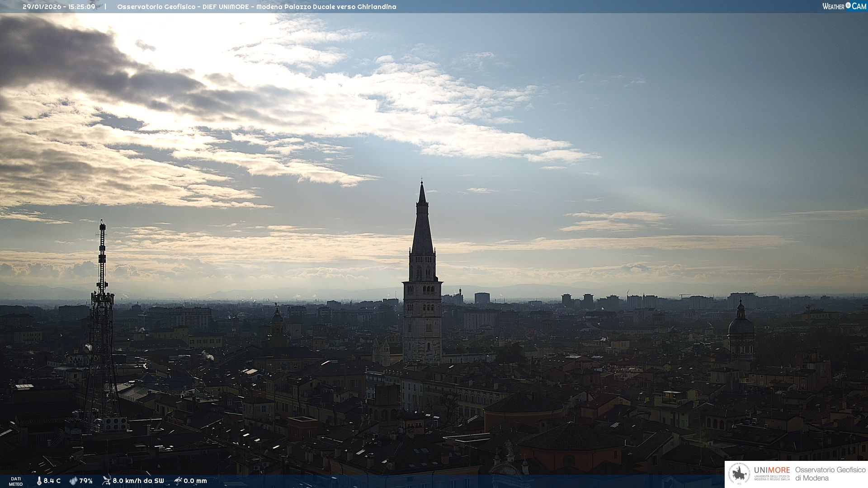The height and width of the screenshot is (488, 868).
Task: Click the date and time stamp
Action: (59, 7)
